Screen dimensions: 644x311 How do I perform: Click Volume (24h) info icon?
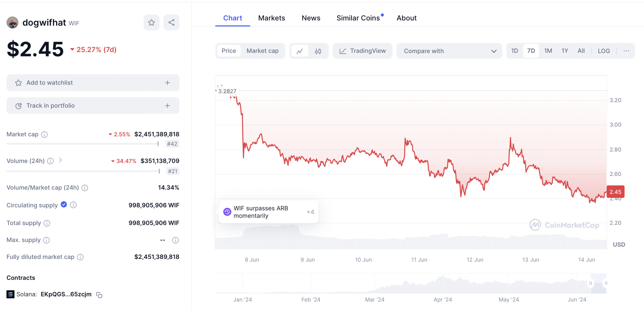point(50,161)
